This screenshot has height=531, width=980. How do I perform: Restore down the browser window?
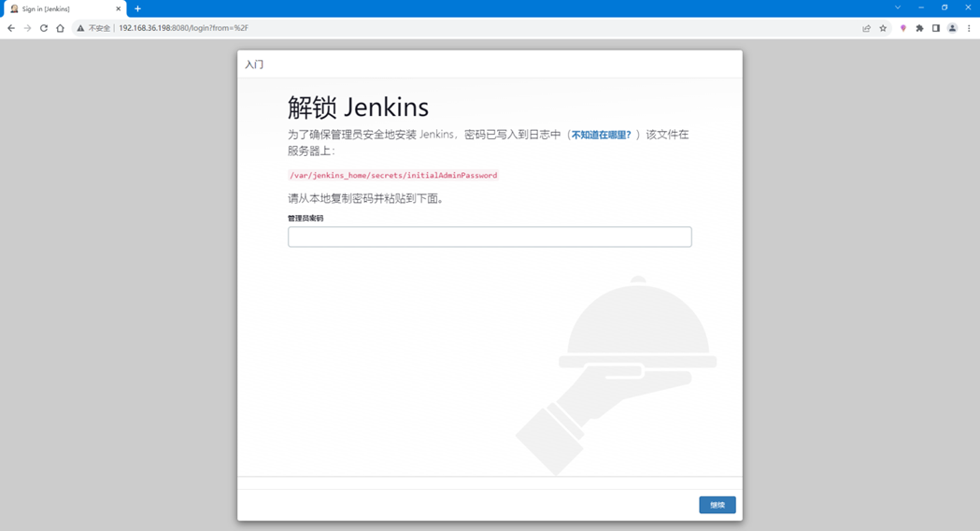[944, 7]
